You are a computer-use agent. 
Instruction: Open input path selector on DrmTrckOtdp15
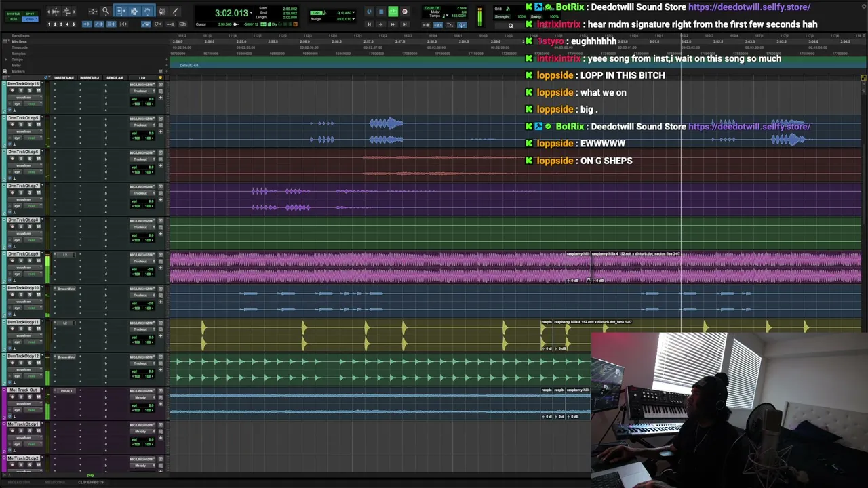click(x=142, y=85)
